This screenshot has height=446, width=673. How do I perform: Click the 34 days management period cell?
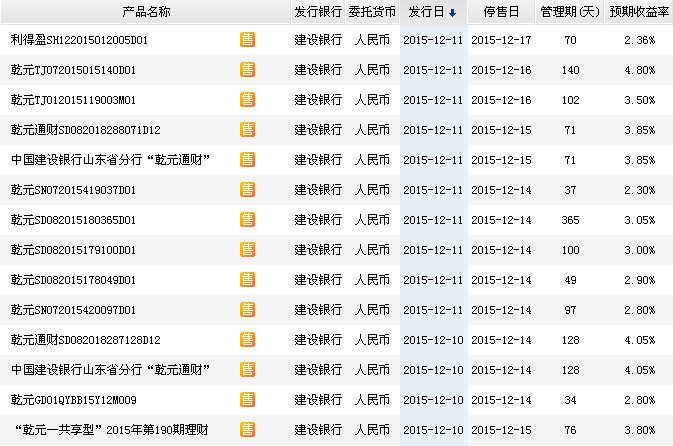pyautogui.click(x=570, y=400)
